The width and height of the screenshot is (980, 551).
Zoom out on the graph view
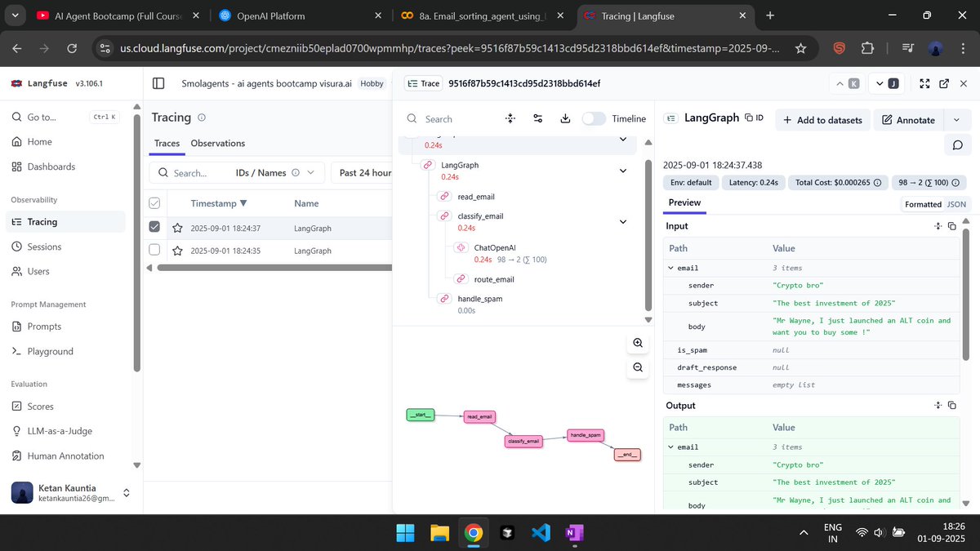pos(638,368)
